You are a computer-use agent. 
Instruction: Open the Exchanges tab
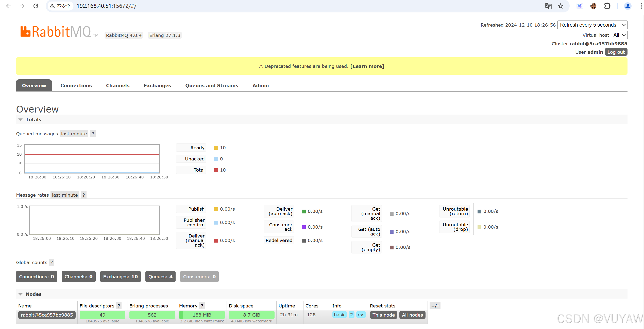click(x=157, y=85)
